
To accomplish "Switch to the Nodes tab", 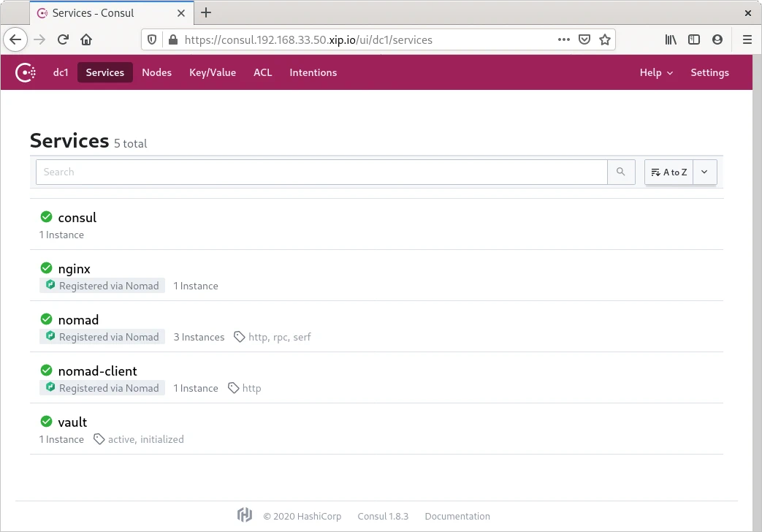I will [156, 72].
